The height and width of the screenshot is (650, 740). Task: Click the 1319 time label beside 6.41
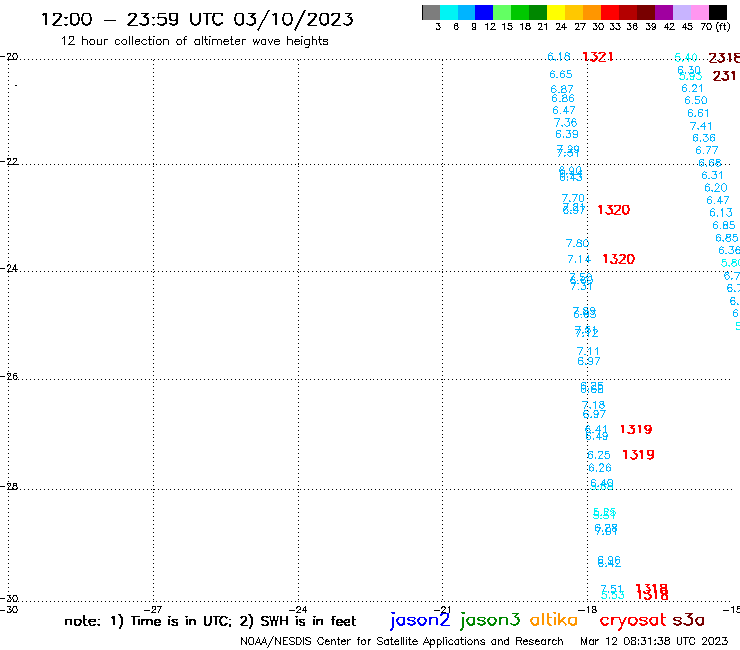tap(636, 429)
